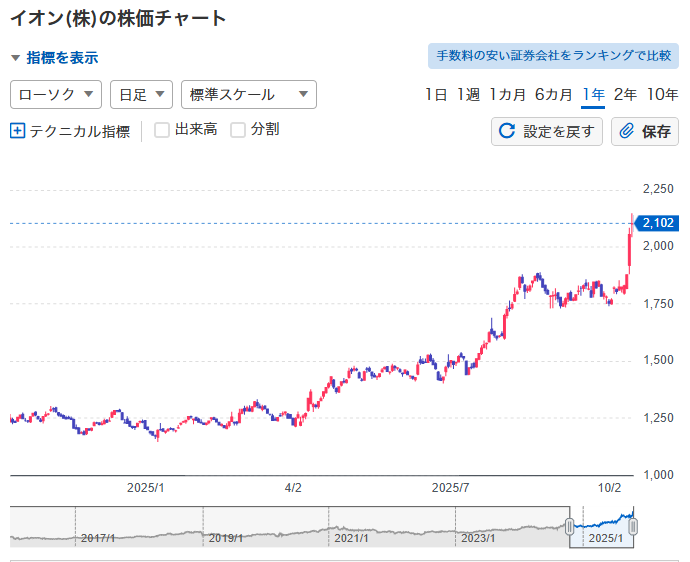
Task: Click the paperclip save icon
Action: (x=626, y=131)
